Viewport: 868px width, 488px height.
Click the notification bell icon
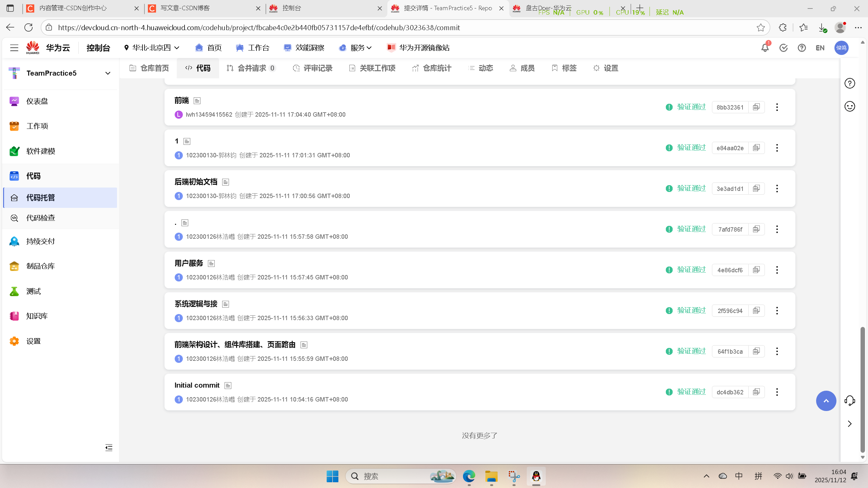(x=765, y=48)
